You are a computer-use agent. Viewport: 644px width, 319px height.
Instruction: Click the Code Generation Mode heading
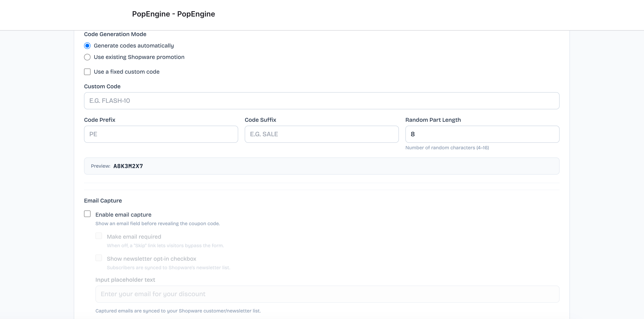(115, 34)
